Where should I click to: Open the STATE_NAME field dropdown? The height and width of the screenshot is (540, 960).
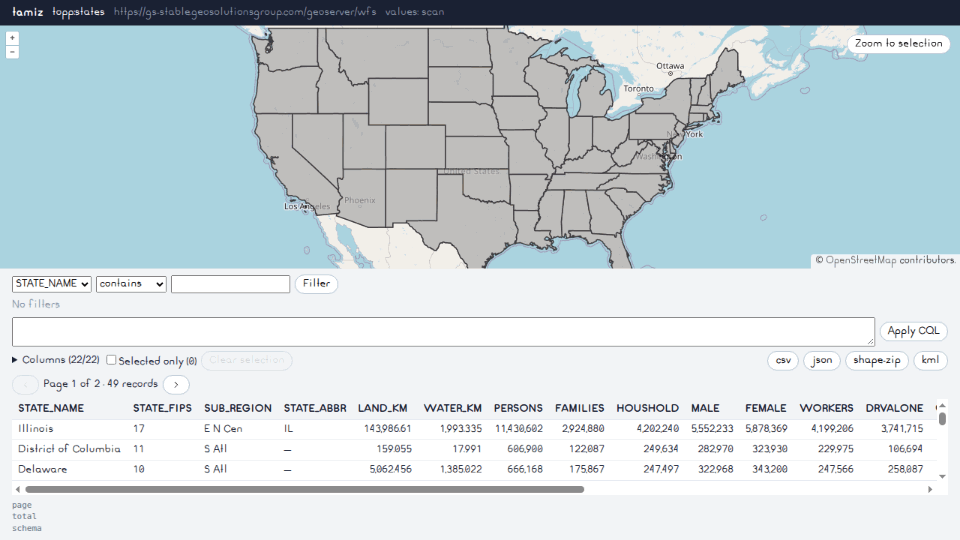(x=52, y=283)
